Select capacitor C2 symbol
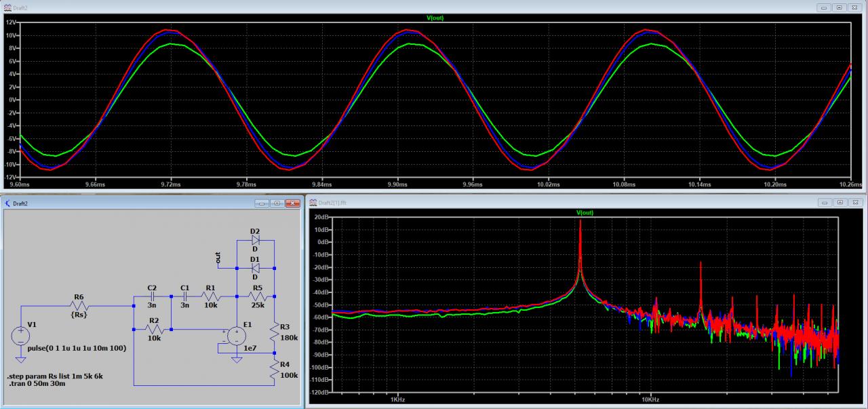 pos(152,296)
